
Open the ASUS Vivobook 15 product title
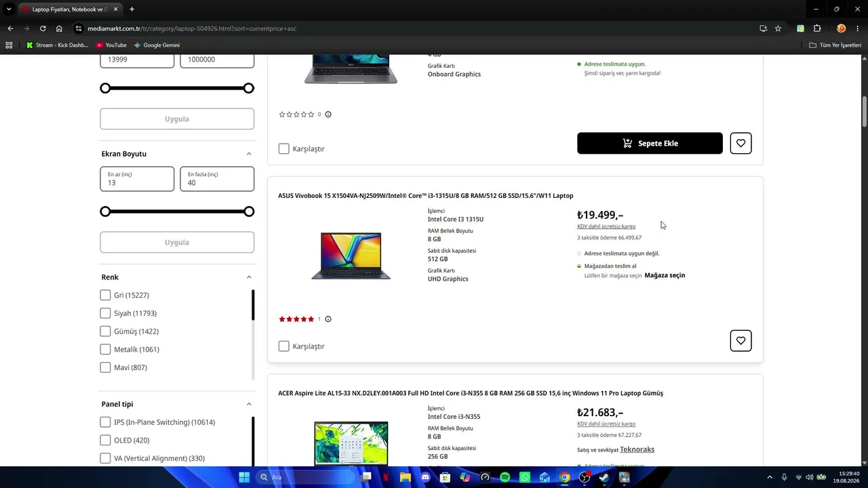pyautogui.click(x=426, y=196)
